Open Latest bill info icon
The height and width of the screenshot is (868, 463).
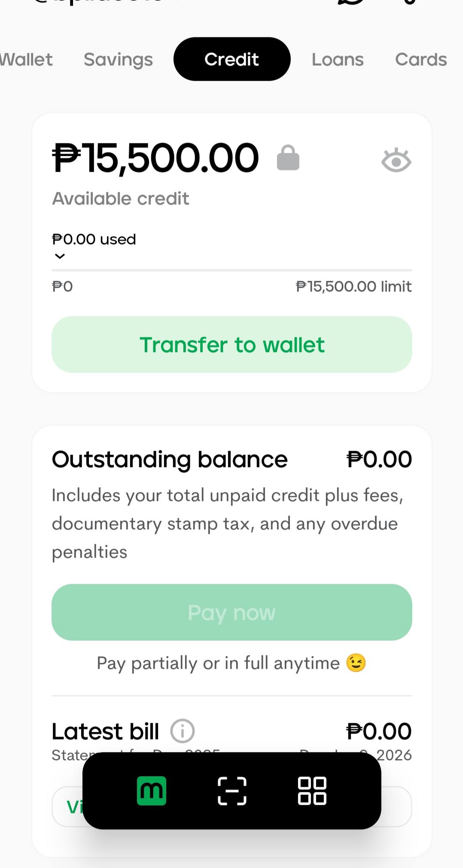183,731
